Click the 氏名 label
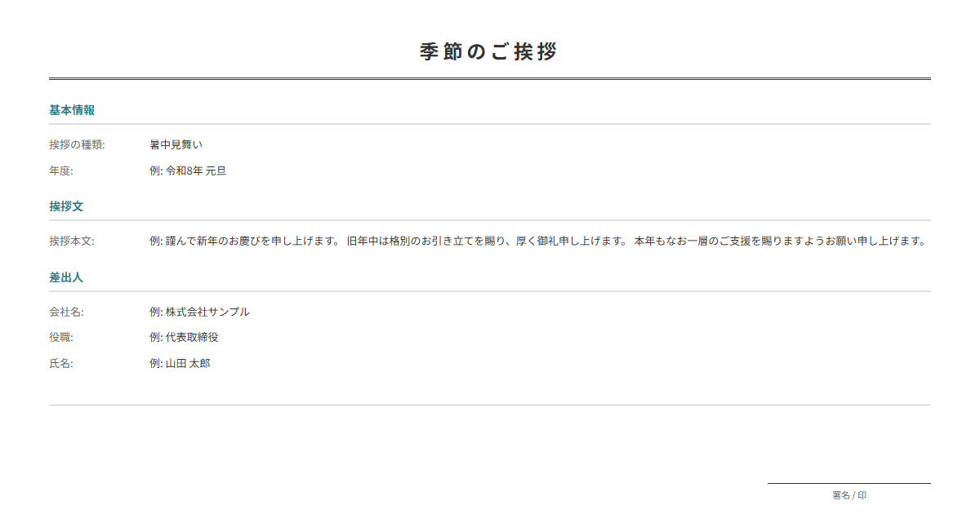 [x=61, y=364]
